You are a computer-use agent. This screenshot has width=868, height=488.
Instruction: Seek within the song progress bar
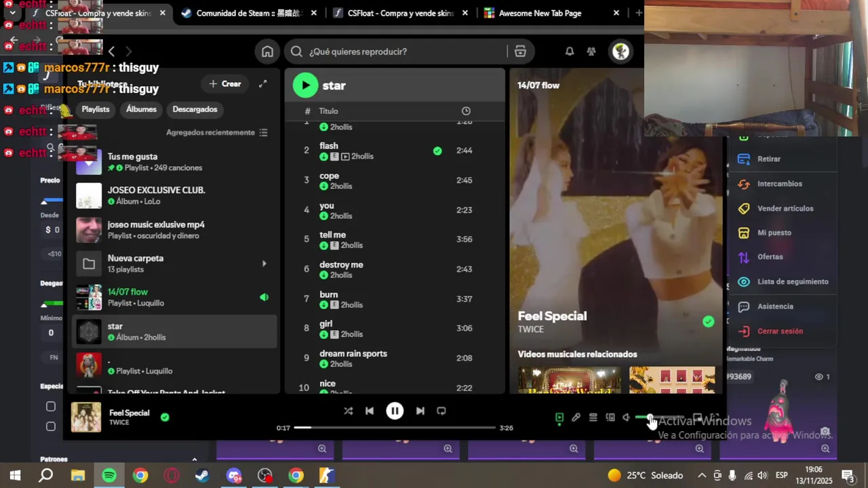395,428
